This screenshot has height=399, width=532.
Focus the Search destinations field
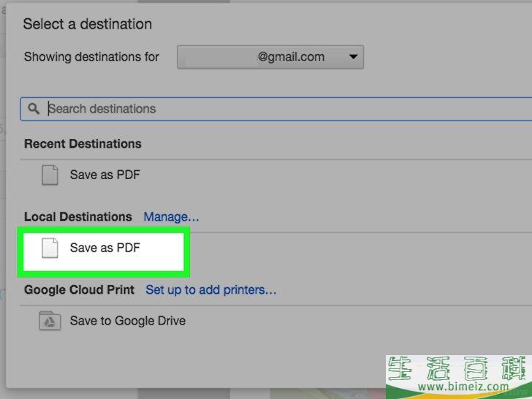pos(275,109)
